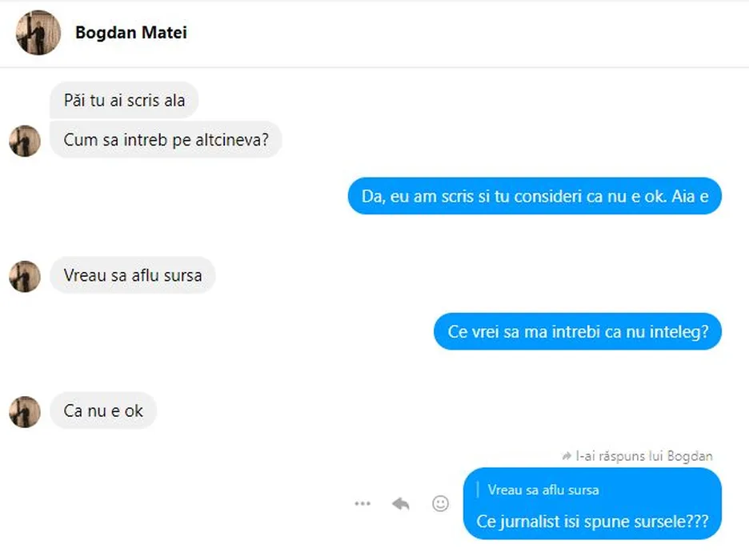Jump to quoted "Vreau sa aflu sursa" in reply
The image size is (749, 560).
(x=543, y=490)
